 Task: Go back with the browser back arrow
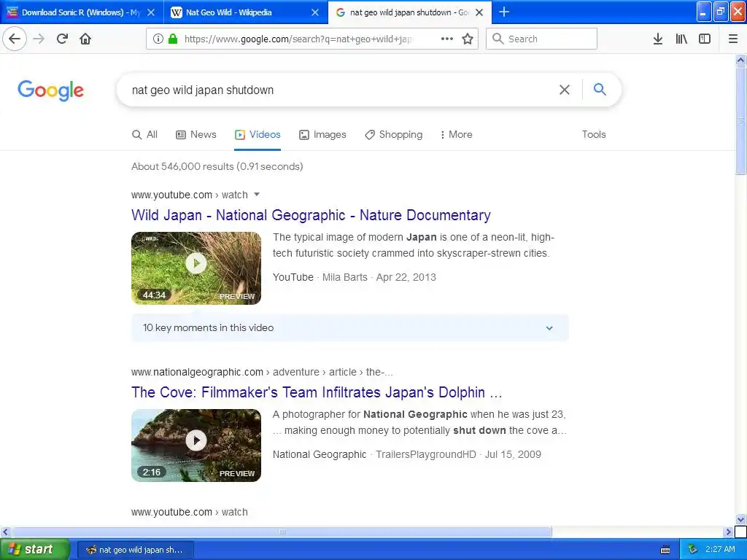15,39
